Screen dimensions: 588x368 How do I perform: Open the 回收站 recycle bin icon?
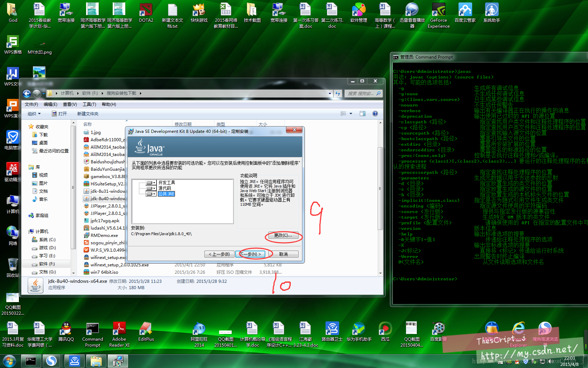point(13,267)
